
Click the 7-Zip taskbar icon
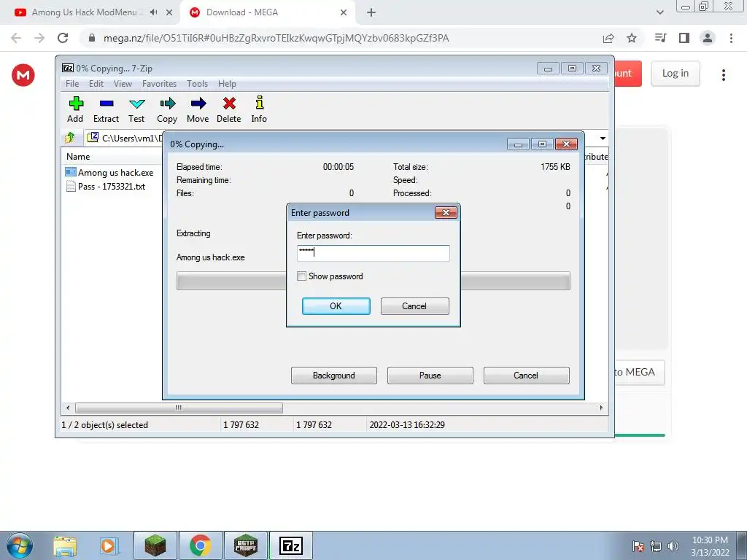pyautogui.click(x=291, y=545)
